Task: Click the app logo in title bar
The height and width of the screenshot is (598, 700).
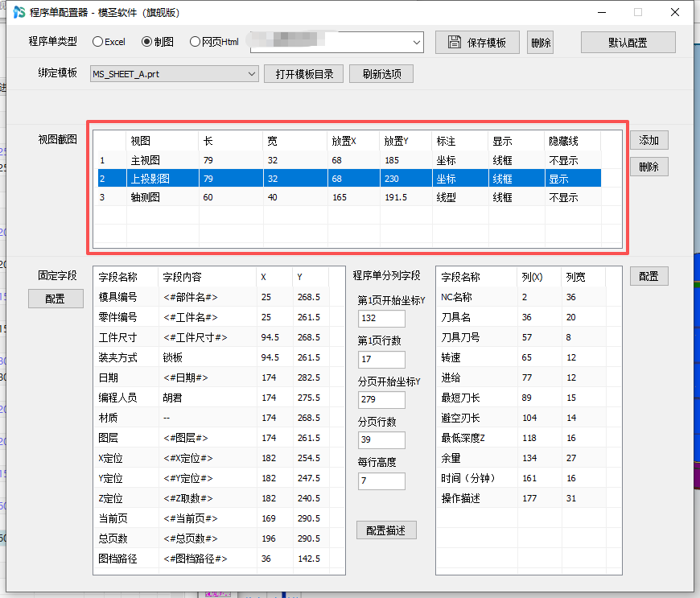Action: tap(19, 12)
